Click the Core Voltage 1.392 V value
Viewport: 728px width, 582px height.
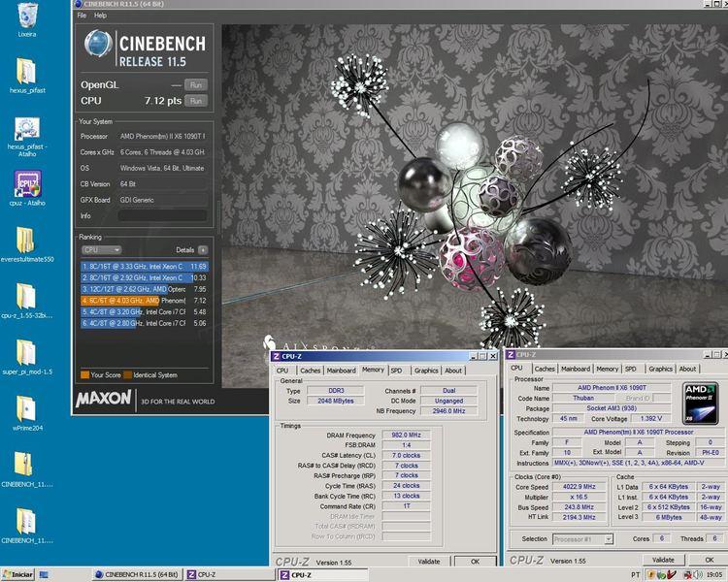point(651,419)
